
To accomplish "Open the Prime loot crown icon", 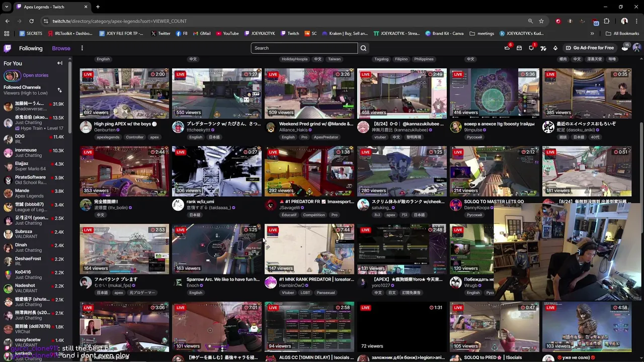I will (x=507, y=48).
